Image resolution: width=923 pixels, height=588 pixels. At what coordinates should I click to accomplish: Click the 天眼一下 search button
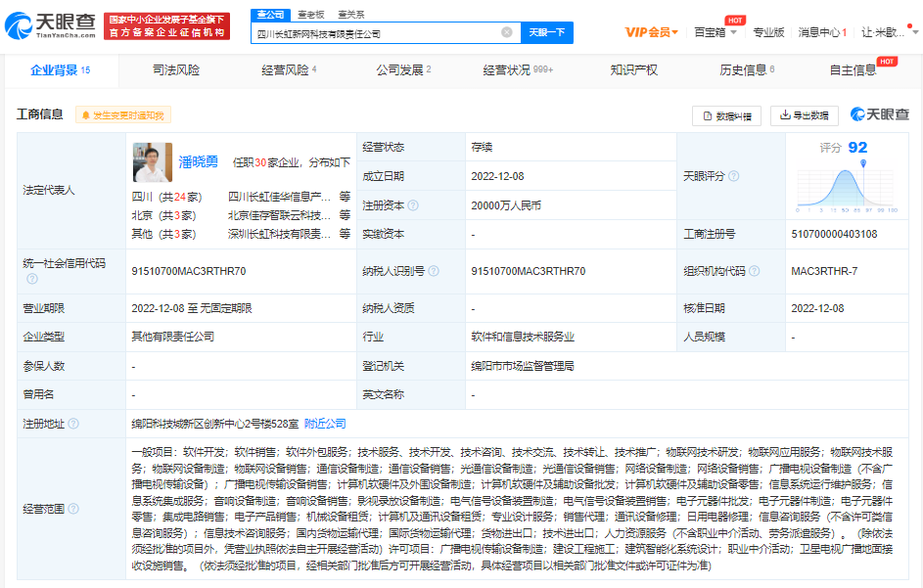[546, 32]
